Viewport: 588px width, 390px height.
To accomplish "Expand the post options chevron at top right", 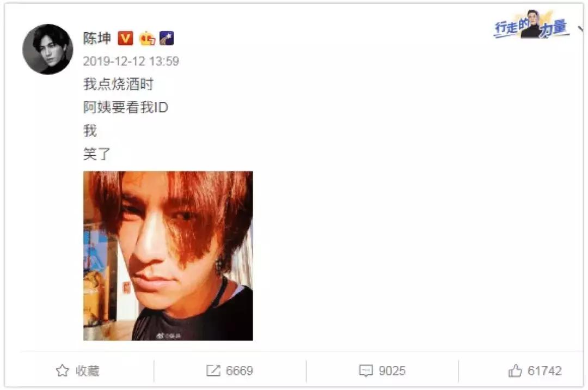I will coord(581,28).
